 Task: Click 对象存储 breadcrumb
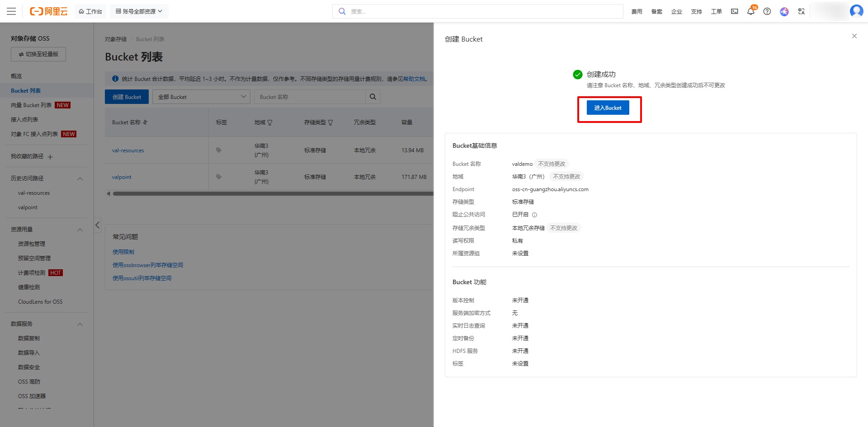point(116,39)
